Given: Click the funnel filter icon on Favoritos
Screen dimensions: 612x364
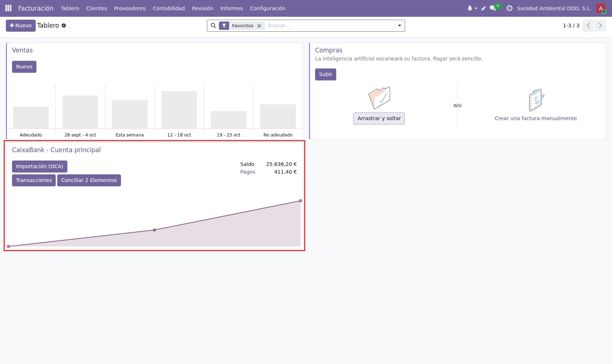Looking at the screenshot, I should pos(224,25).
